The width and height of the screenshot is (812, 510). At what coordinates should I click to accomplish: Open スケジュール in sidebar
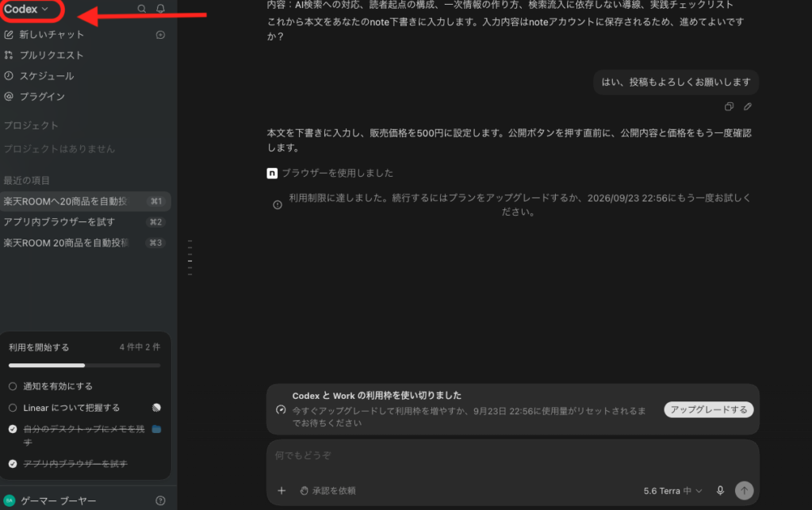click(47, 76)
